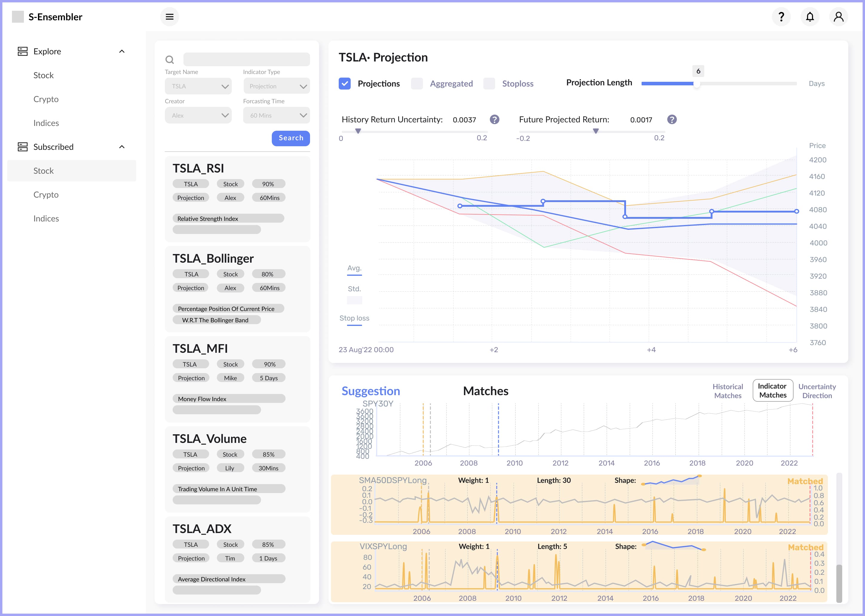Click the Projection Length value 6 bubble

[x=698, y=71]
